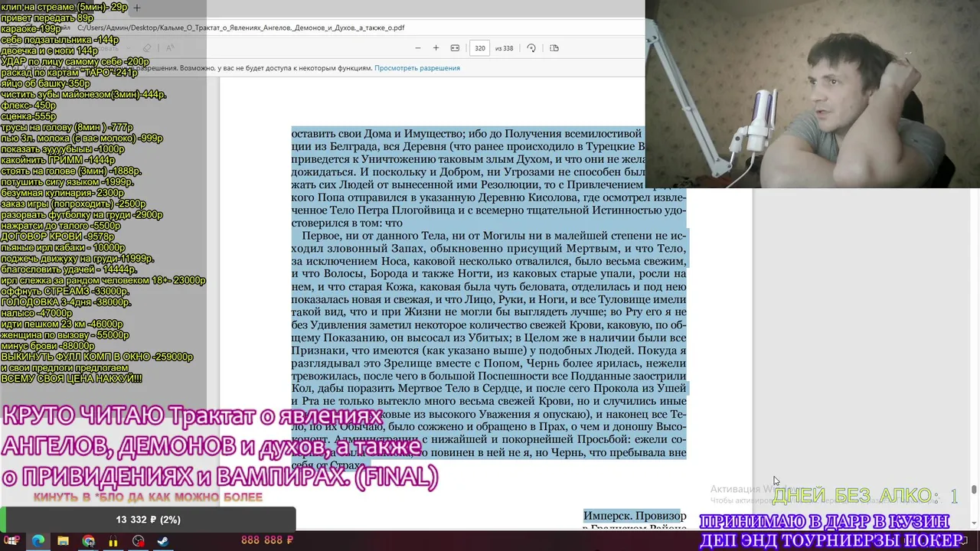Click the line starting 'Признаки, что имеются'
Viewport: 980px width, 551px height.
(488, 350)
